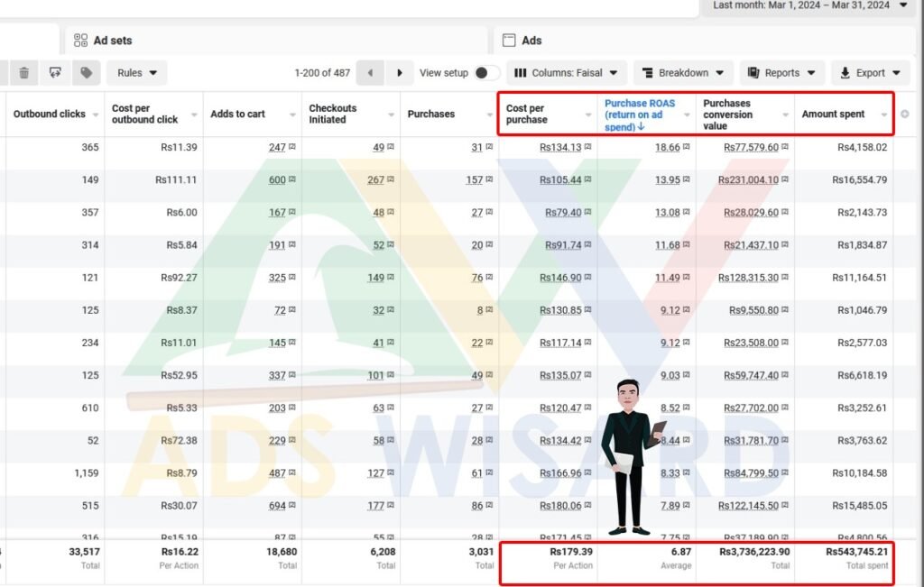Screen dimensions: 924x587
Task: Select the 6.87 average ROAS total
Action: pyautogui.click(x=681, y=552)
